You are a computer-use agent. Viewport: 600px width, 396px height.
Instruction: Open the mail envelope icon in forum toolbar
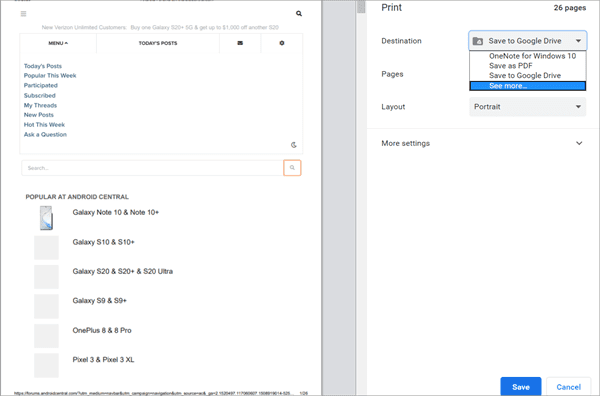(240, 43)
